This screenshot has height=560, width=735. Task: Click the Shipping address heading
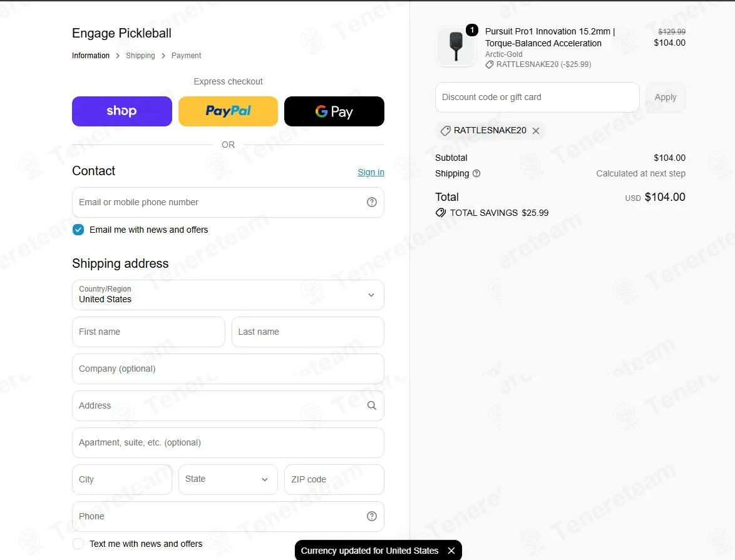pyautogui.click(x=120, y=263)
